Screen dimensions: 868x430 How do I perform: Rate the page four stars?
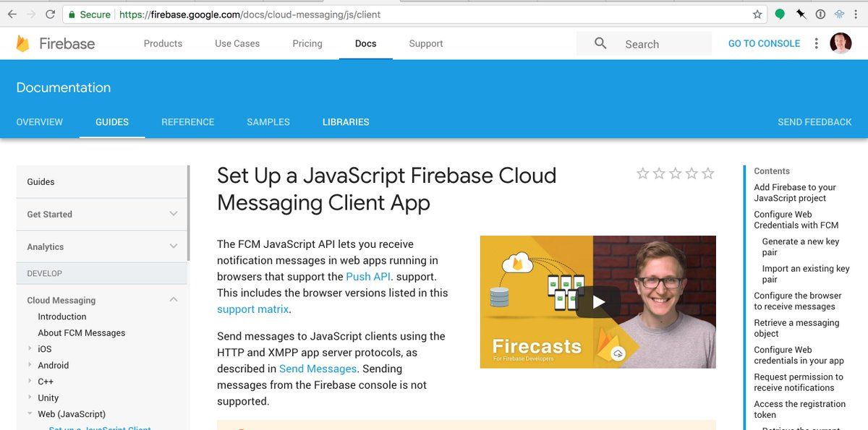[692, 173]
